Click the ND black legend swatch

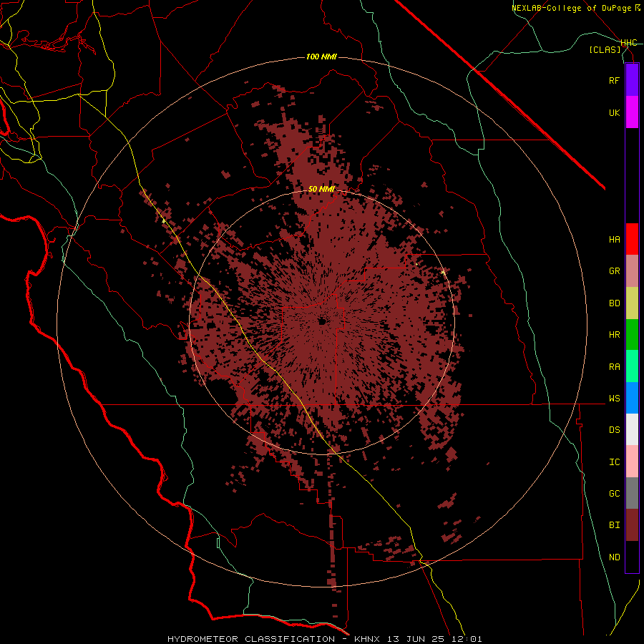click(632, 557)
